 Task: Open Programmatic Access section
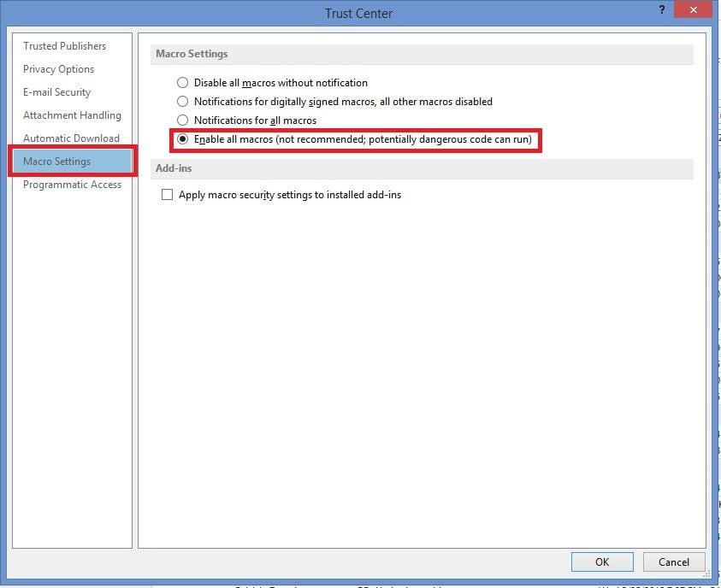click(72, 185)
